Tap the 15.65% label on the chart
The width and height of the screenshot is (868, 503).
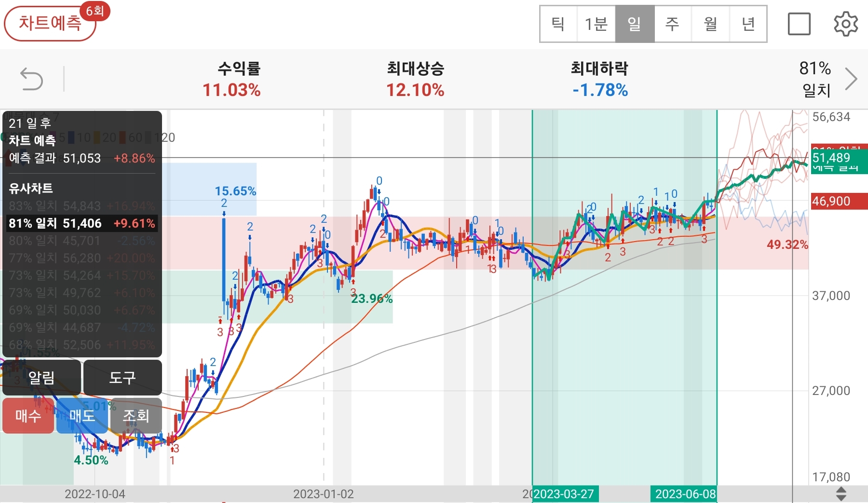[x=235, y=191]
